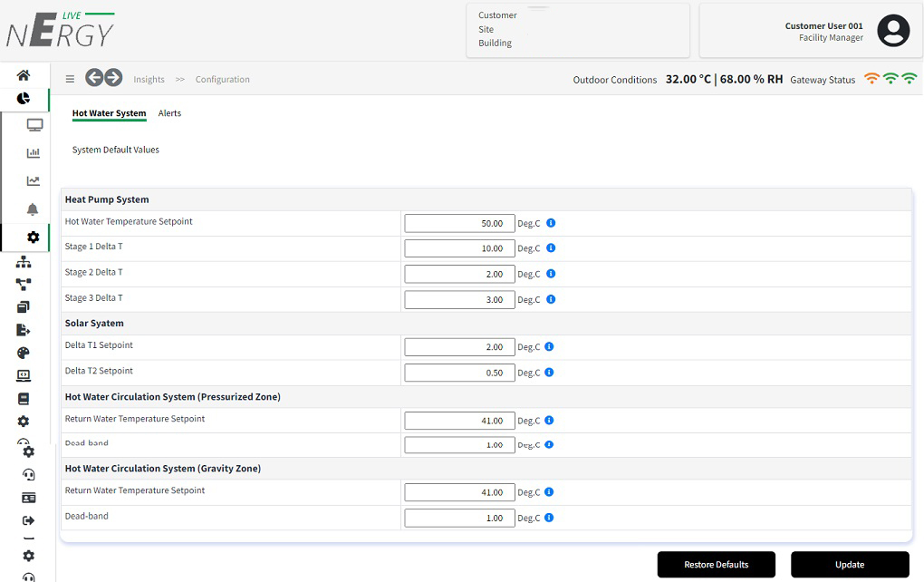Show info for Pressurized Zone Return Water Setpoint

tap(549, 421)
